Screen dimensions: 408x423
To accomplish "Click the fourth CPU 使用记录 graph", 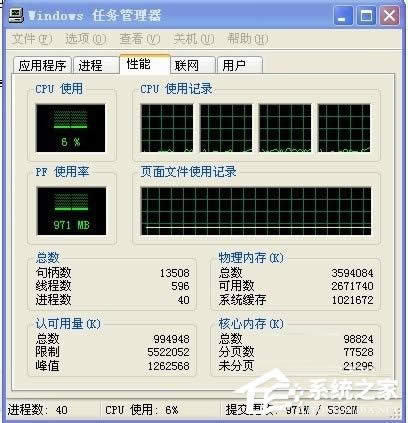I will 344,128.
